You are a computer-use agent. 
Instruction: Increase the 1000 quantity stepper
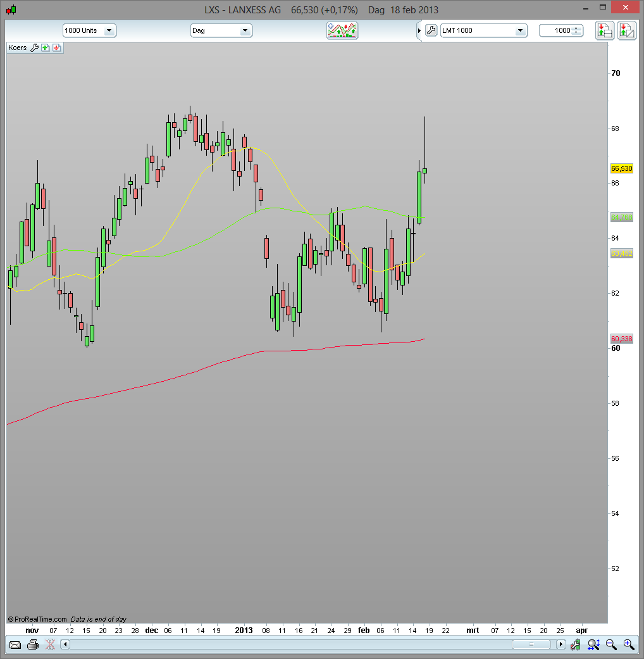point(577,28)
